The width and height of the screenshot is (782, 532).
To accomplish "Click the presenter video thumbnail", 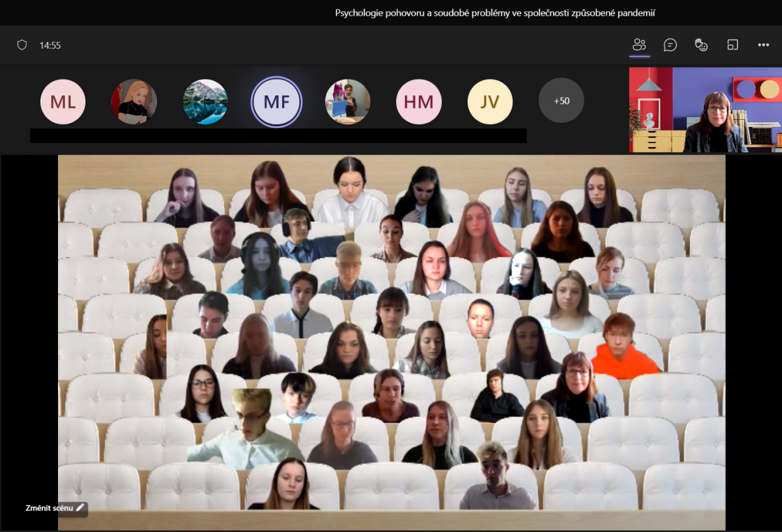I will [x=705, y=109].
